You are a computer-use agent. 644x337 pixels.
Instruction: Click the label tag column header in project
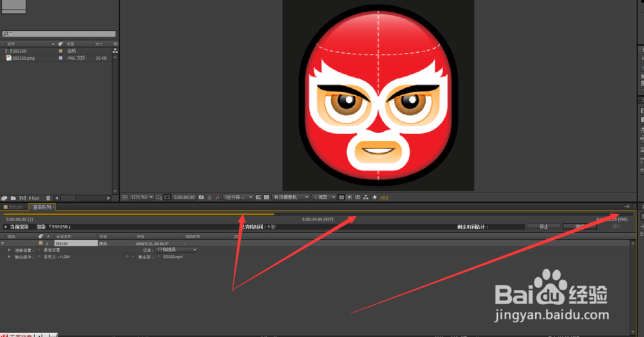[61, 44]
